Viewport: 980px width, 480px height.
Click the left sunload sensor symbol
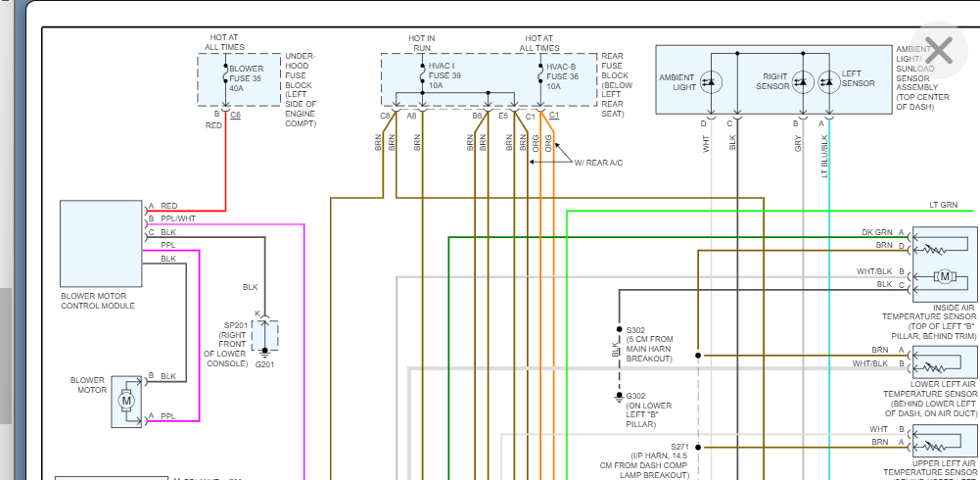pyautogui.click(x=828, y=82)
